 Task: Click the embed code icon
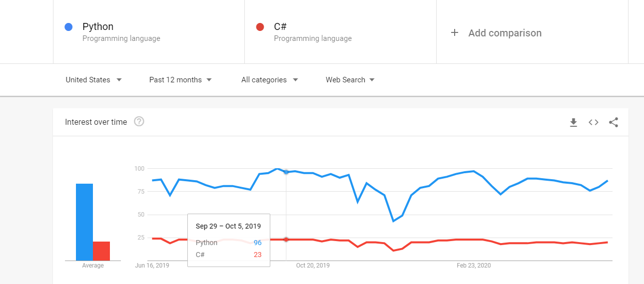(x=594, y=122)
